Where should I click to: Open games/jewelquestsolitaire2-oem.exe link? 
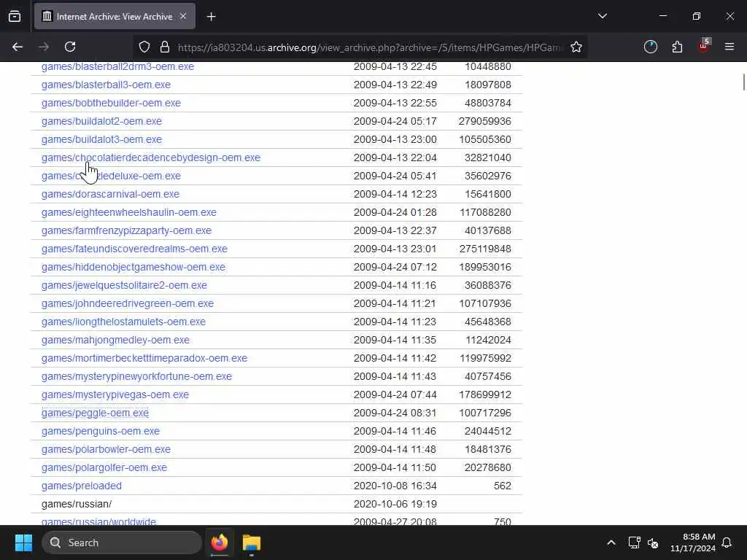click(124, 285)
